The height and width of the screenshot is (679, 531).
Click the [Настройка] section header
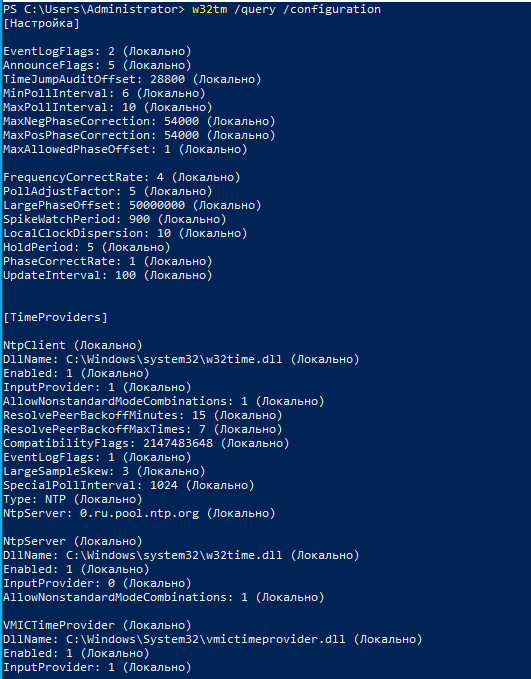pos(42,23)
